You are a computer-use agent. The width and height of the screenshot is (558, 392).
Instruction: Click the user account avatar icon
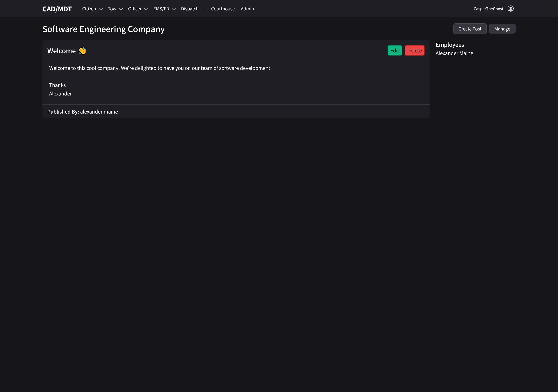click(510, 9)
